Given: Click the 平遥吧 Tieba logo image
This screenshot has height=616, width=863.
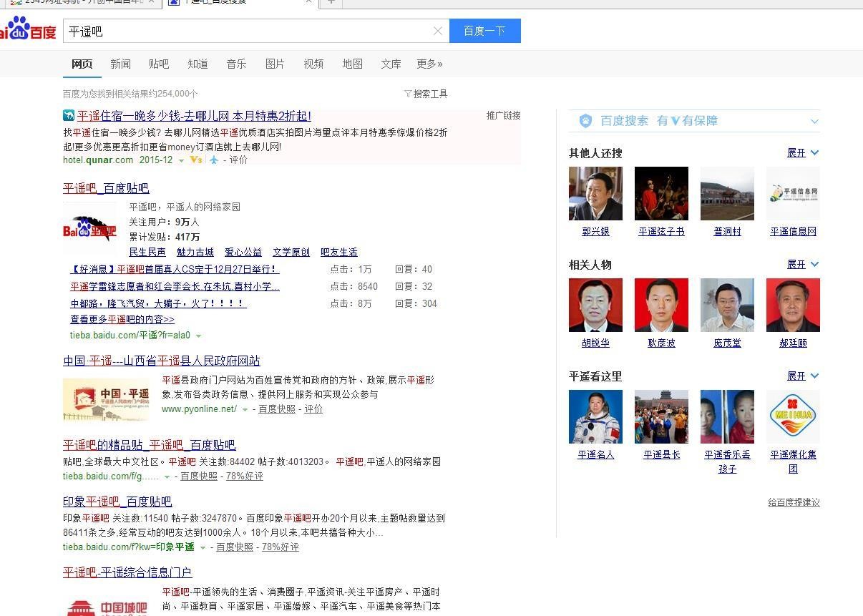Looking at the screenshot, I should (x=89, y=228).
